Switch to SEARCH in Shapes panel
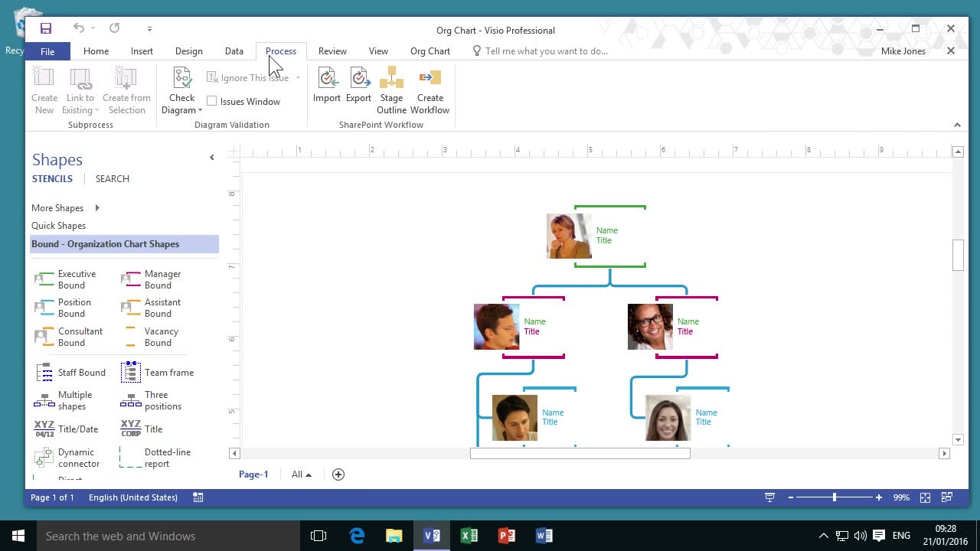 click(x=113, y=179)
